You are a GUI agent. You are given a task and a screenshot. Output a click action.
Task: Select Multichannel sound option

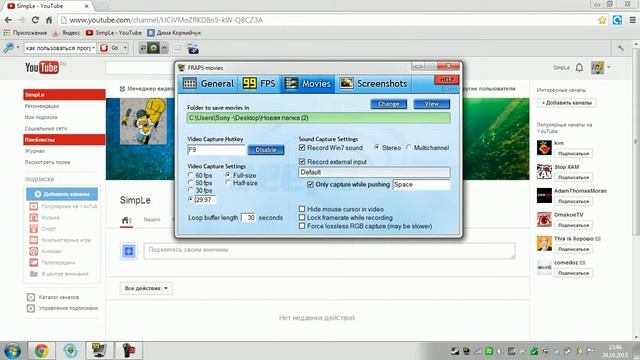(x=409, y=147)
